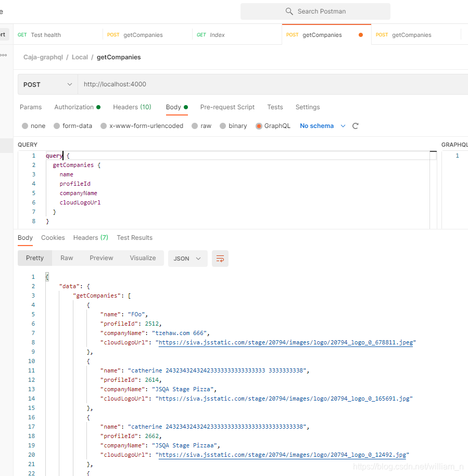The height and width of the screenshot is (476, 468).
Task: Click the cloudLogoUrl field in query editor
Action: (80, 202)
